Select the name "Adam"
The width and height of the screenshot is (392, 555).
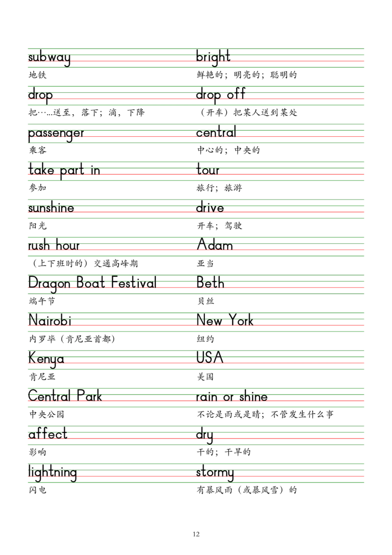pyautogui.click(x=215, y=245)
